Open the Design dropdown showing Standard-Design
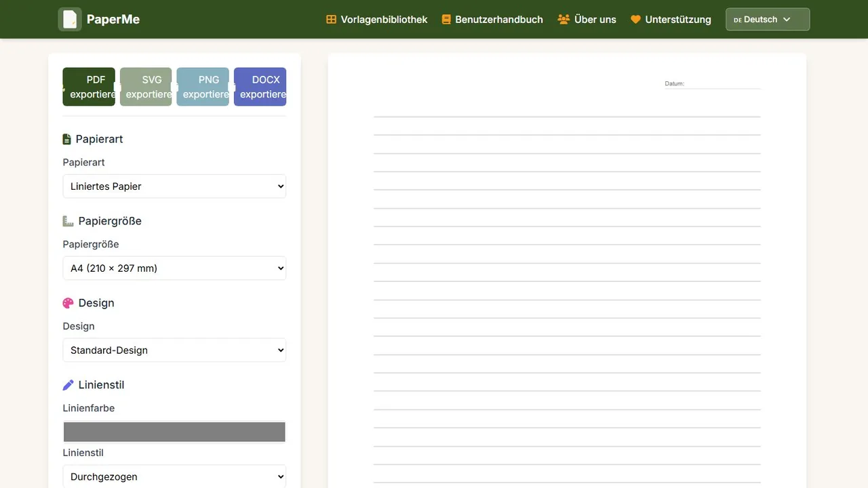 [174, 350]
